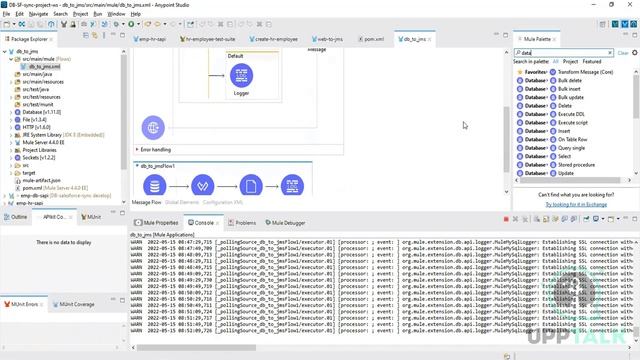The width and height of the screenshot is (640, 360).
Task: Expand the src/main/resources folder
Action: [11, 82]
